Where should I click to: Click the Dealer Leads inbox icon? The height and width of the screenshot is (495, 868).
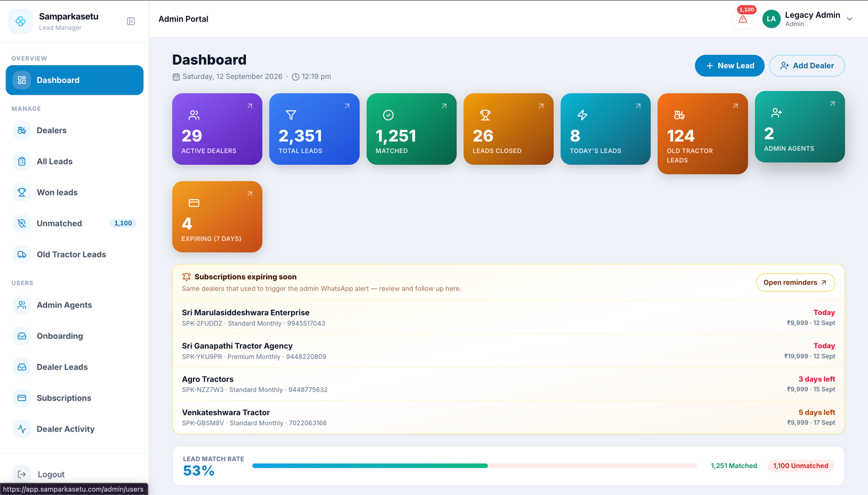(x=22, y=367)
